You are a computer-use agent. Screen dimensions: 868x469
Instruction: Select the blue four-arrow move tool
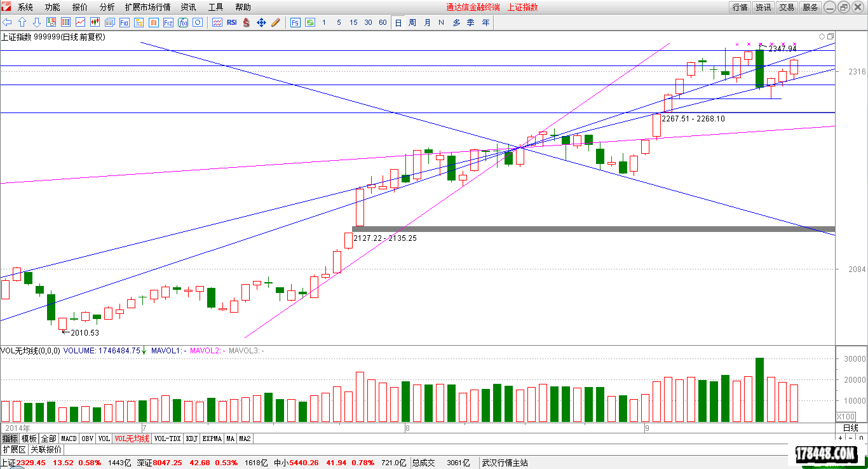(x=261, y=22)
